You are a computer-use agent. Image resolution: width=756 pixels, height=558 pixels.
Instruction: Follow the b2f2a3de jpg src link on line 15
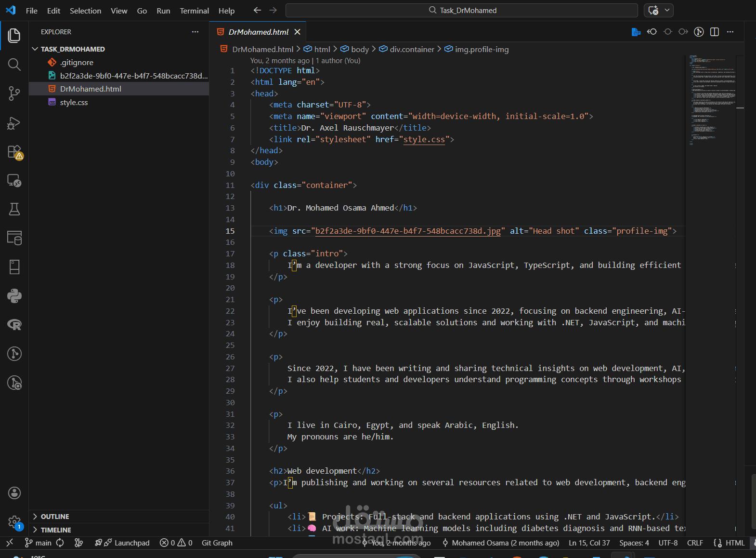point(408,231)
